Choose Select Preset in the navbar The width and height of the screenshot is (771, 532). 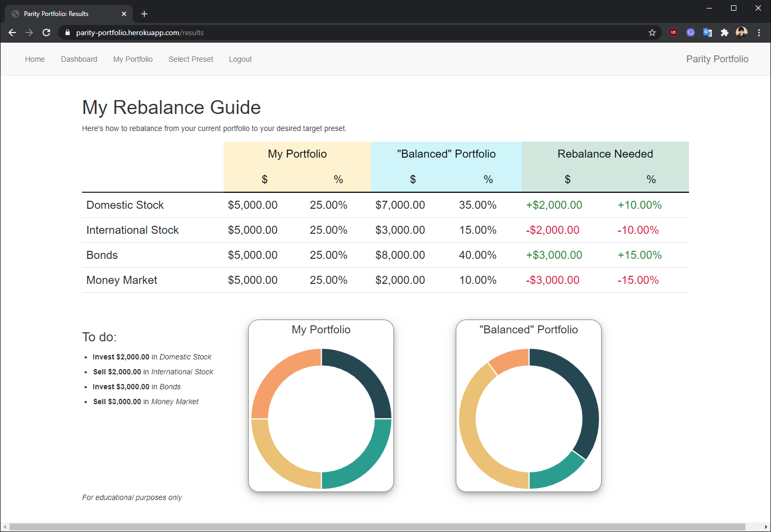click(191, 59)
